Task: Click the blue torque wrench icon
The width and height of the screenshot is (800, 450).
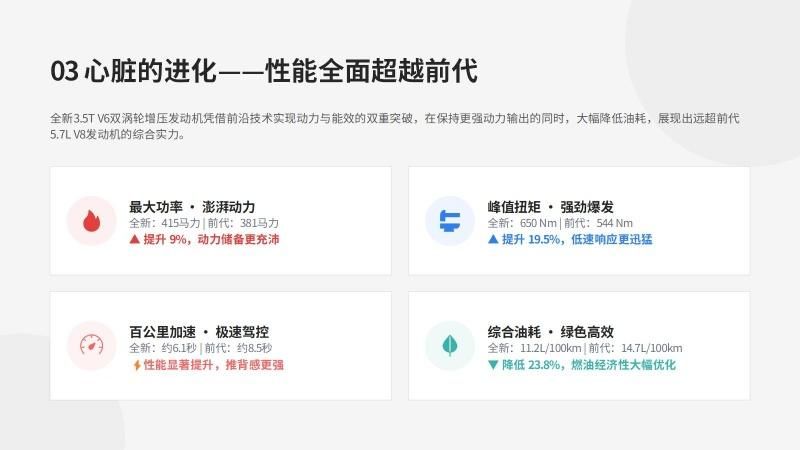Action: [449, 221]
